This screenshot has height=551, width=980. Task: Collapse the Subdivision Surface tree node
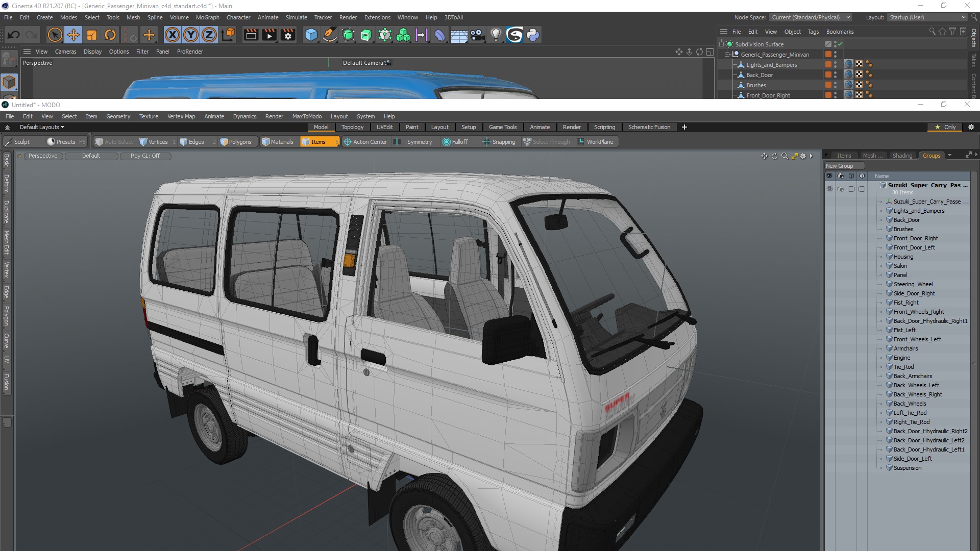722,44
